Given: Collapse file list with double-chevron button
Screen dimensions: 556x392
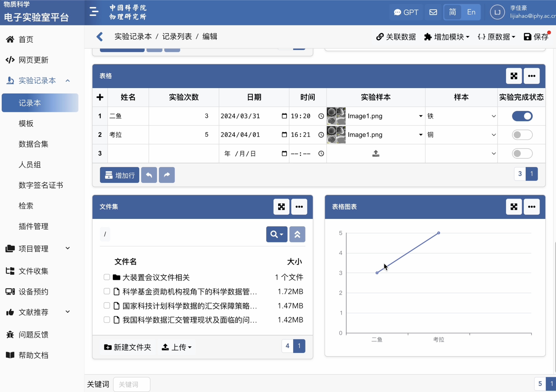Looking at the screenshot, I should tap(297, 234).
